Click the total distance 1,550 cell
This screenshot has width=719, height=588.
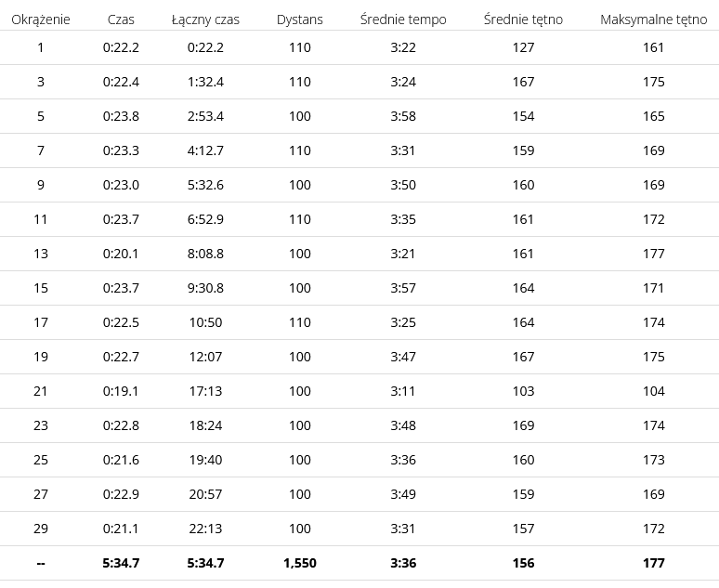tap(299, 563)
